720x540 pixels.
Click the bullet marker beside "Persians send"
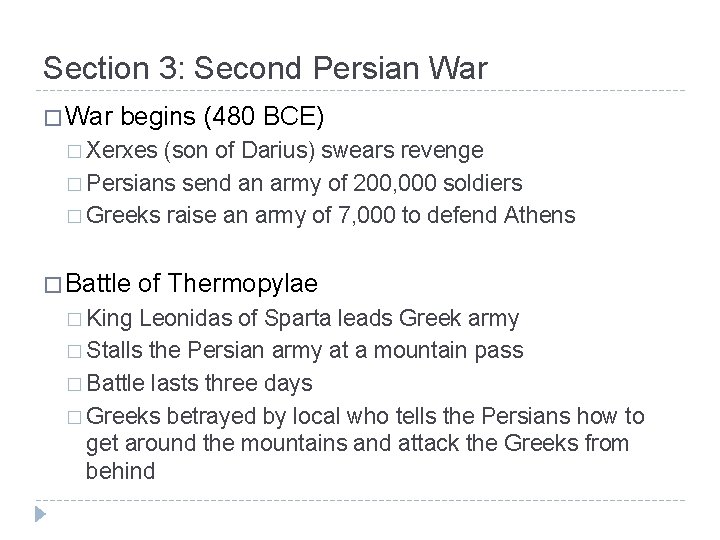[x=78, y=184]
